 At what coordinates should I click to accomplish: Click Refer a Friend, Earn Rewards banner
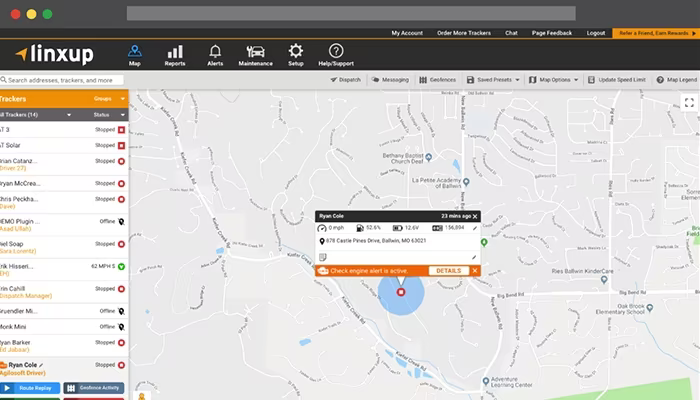tap(656, 33)
